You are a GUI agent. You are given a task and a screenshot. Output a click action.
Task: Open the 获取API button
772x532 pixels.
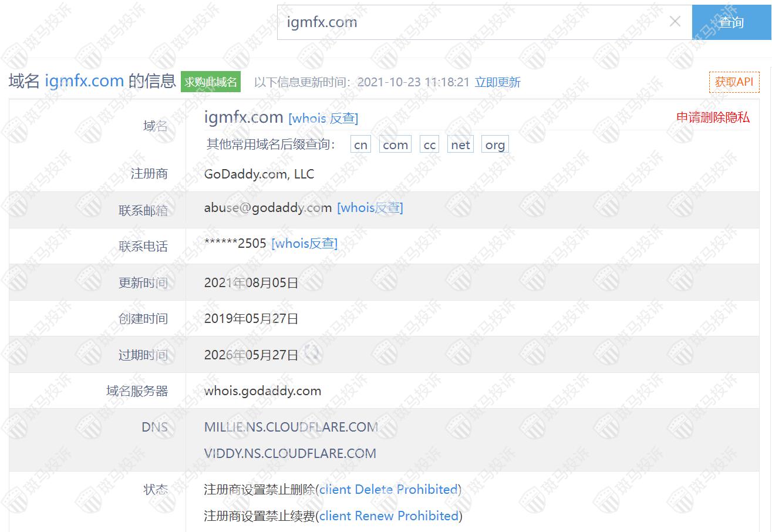[734, 82]
